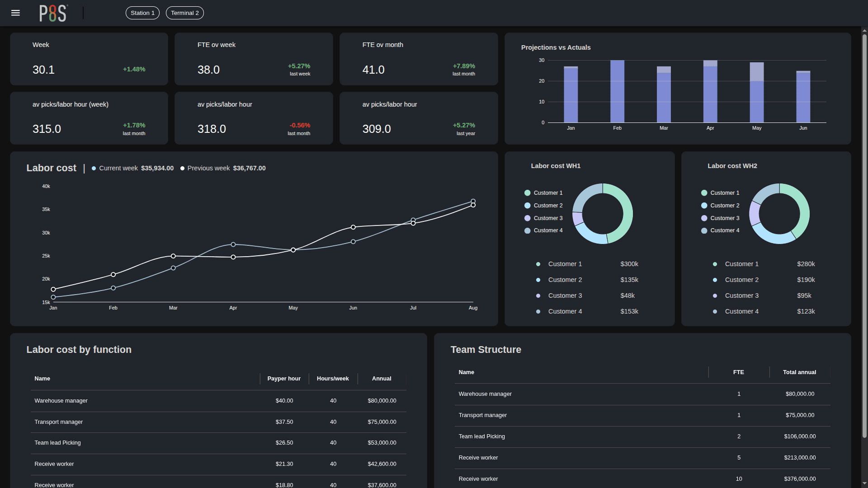Click the Annual column header
868x488 pixels.
click(x=382, y=379)
